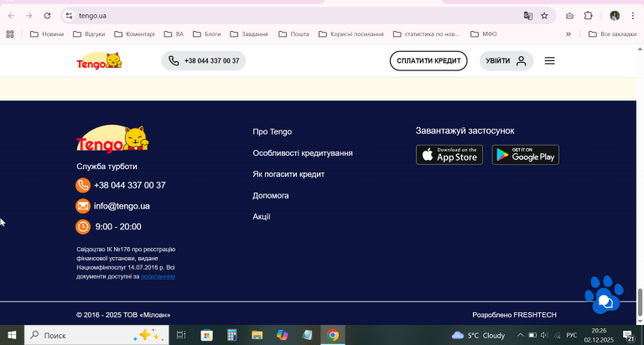
Task: Open the notification center icon
Action: tap(628, 336)
